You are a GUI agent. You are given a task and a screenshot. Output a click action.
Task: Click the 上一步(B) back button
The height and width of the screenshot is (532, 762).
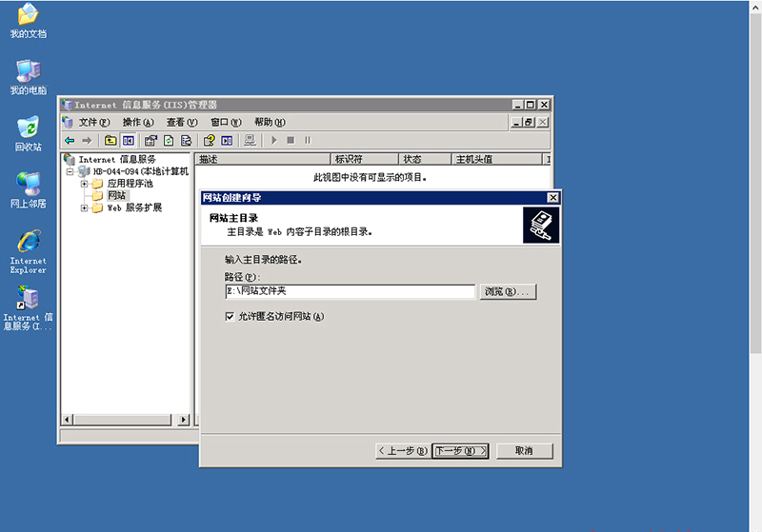(x=403, y=451)
